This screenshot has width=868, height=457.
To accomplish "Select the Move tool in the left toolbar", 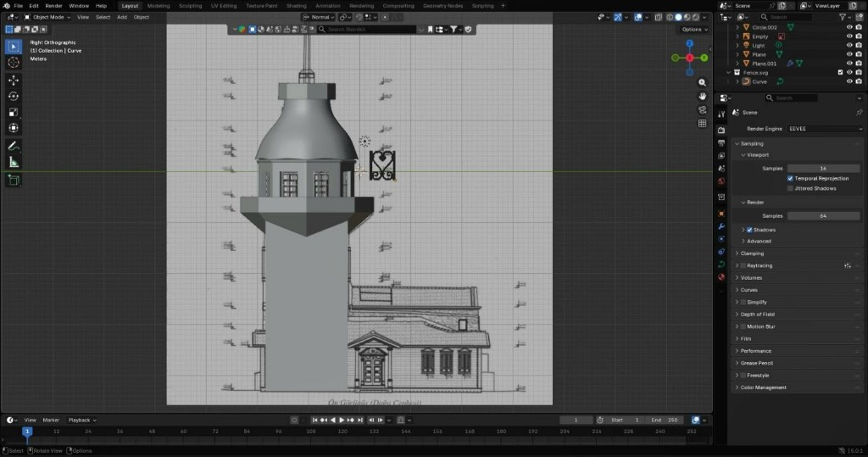I will (x=14, y=81).
